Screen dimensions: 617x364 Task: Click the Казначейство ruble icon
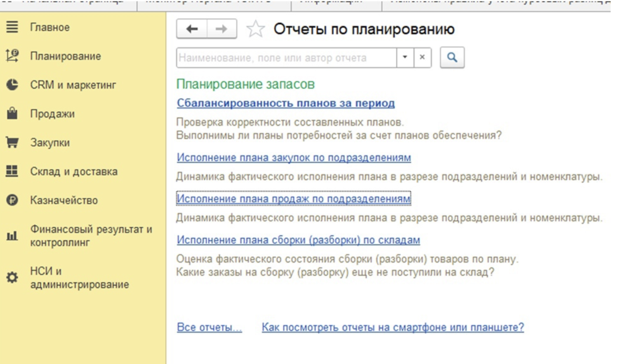(x=12, y=200)
